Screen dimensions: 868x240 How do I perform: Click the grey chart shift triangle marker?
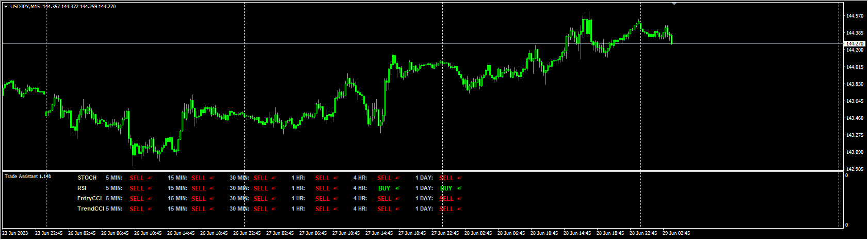coord(674,4)
